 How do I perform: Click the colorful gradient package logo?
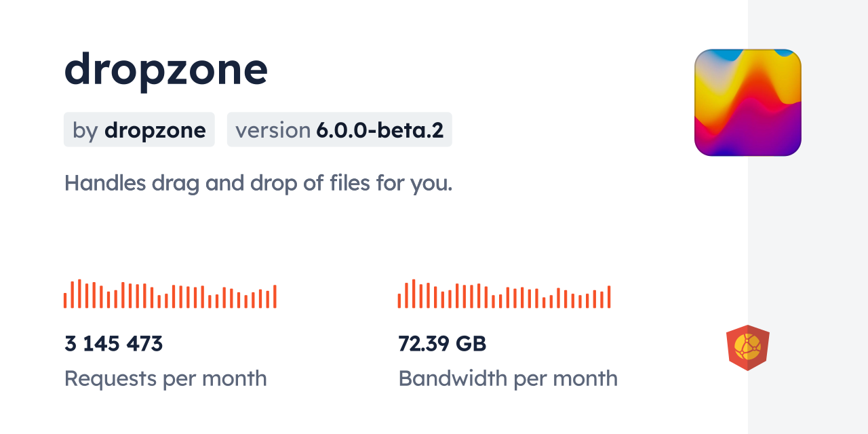[747, 102]
